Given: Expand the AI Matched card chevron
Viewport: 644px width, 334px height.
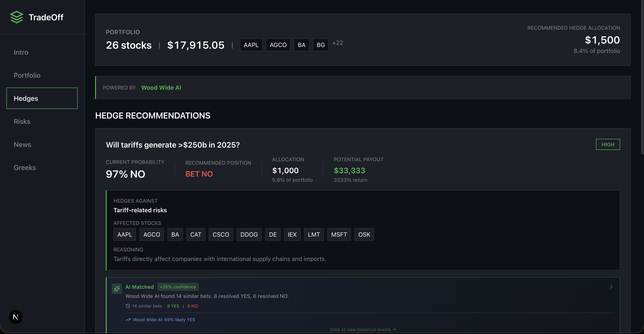Looking at the screenshot, I should point(611,287).
